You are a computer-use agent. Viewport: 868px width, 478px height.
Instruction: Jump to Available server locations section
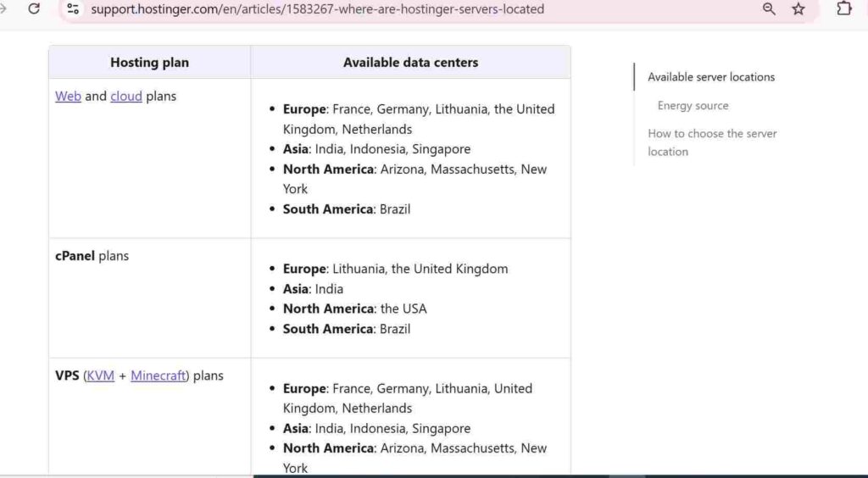point(711,77)
